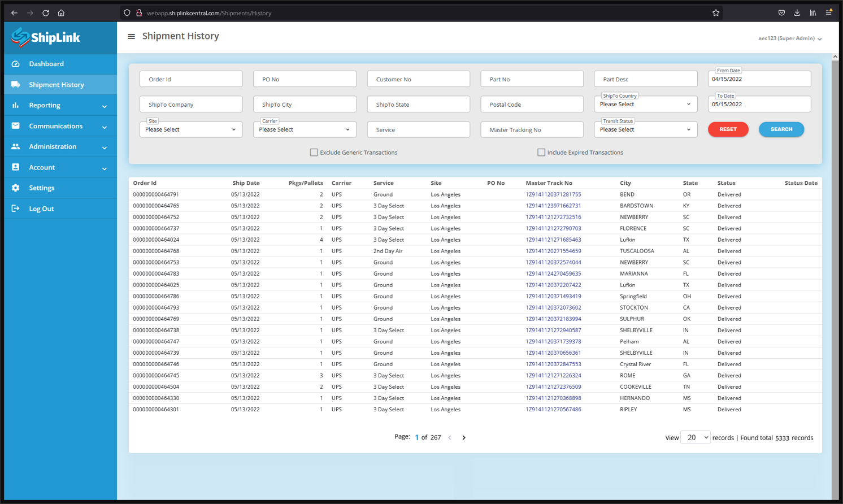Click the ShipLink logo

[x=46, y=38]
